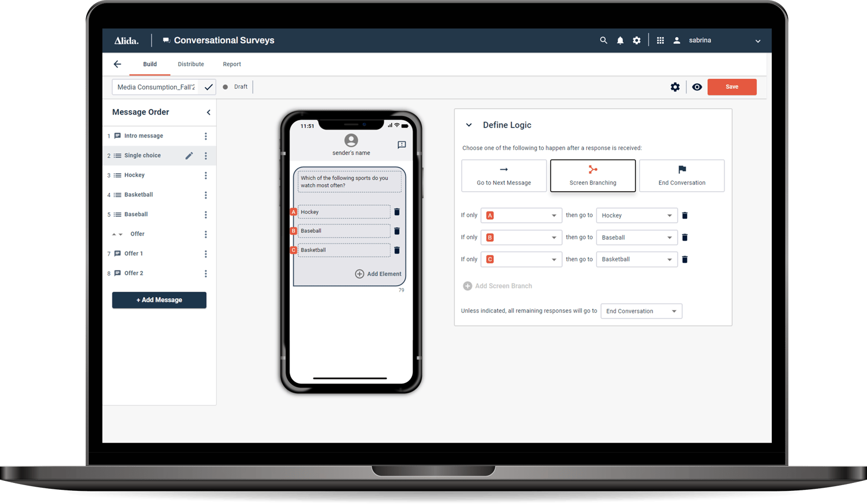Viewport: 867px width, 504px height.
Task: Click the + Add Message button
Action: (159, 300)
